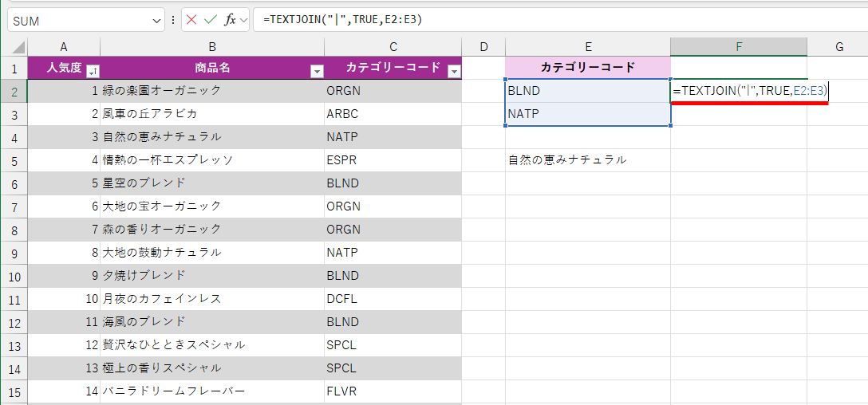868x405 pixels.
Task: Click cell containing 大地の鼓動ナチュラル
Action: click(212, 253)
